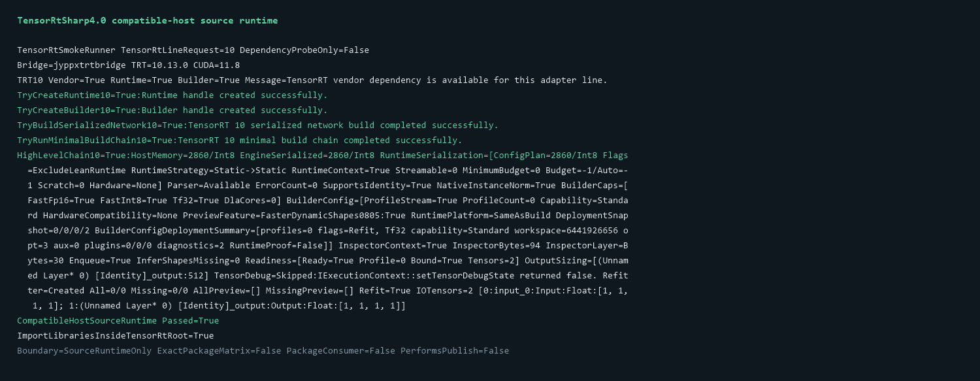Screen dimensions: 980x381
Task: Click the PerformsPublish=False text
Action: pos(455,351)
